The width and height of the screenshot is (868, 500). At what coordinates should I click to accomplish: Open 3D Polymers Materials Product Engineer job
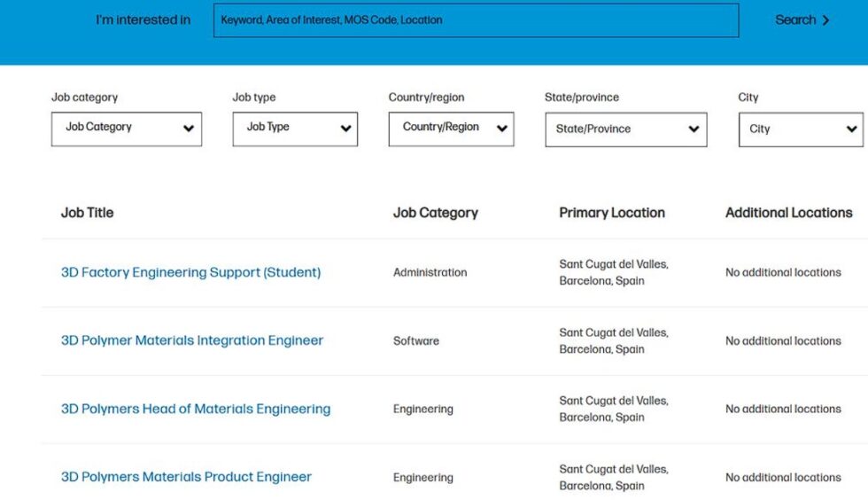pos(186,477)
